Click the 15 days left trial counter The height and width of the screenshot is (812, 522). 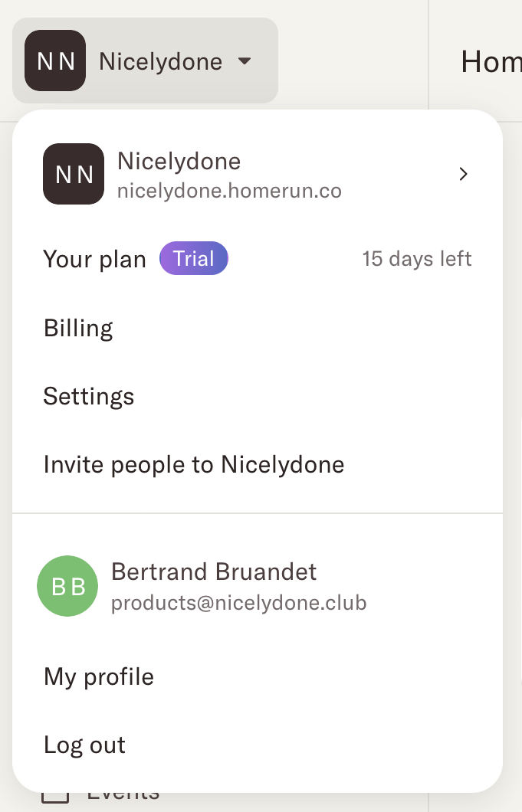(x=417, y=258)
